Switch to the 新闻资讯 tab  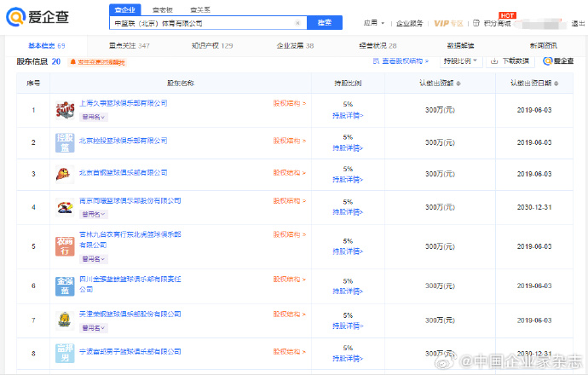click(544, 46)
